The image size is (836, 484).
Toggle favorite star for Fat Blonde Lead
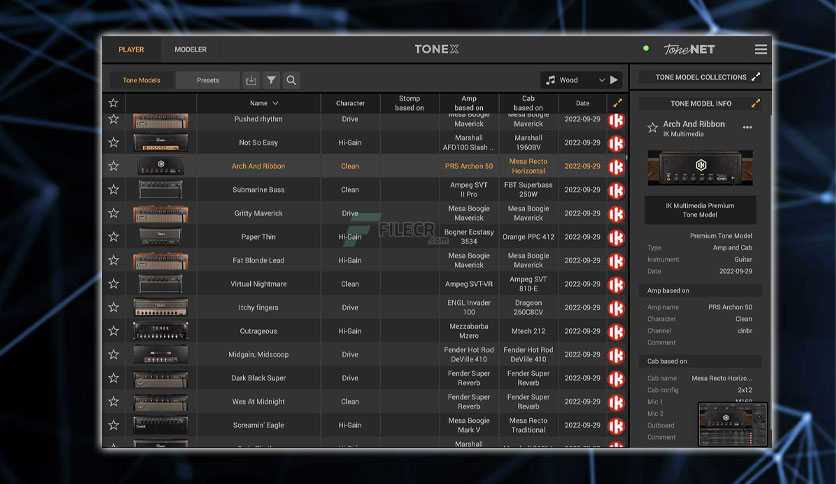pyautogui.click(x=113, y=260)
